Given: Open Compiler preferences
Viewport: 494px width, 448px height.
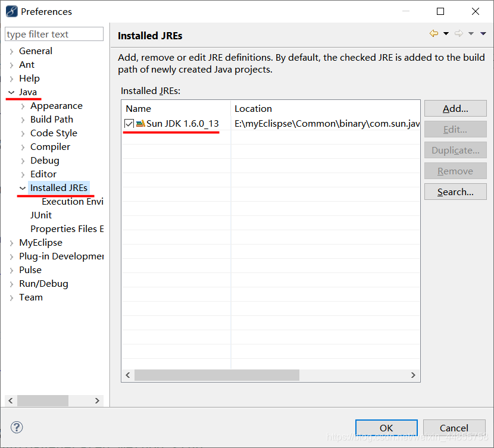Looking at the screenshot, I should pyautogui.click(x=50, y=147).
